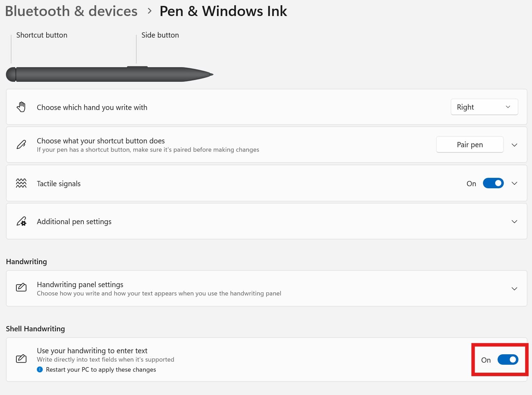
Task: Disable handwriting text entry toggle
Action: pyautogui.click(x=508, y=360)
